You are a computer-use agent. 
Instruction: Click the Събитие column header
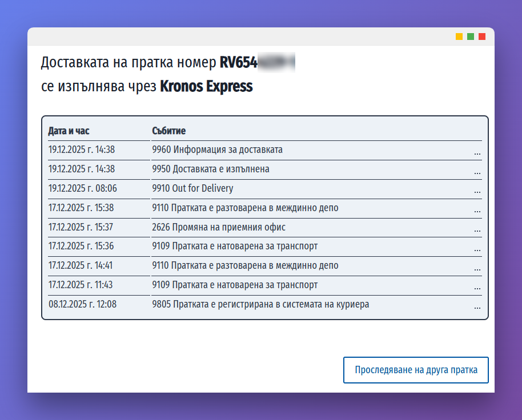click(x=168, y=131)
